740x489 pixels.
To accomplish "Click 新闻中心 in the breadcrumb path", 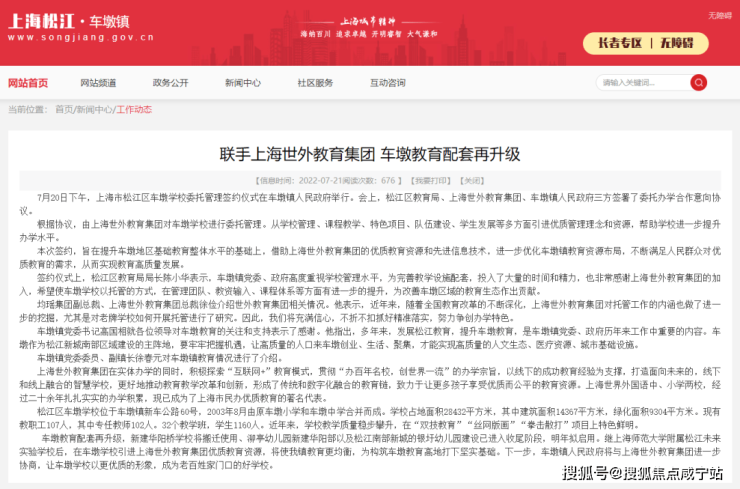I will click(x=94, y=110).
